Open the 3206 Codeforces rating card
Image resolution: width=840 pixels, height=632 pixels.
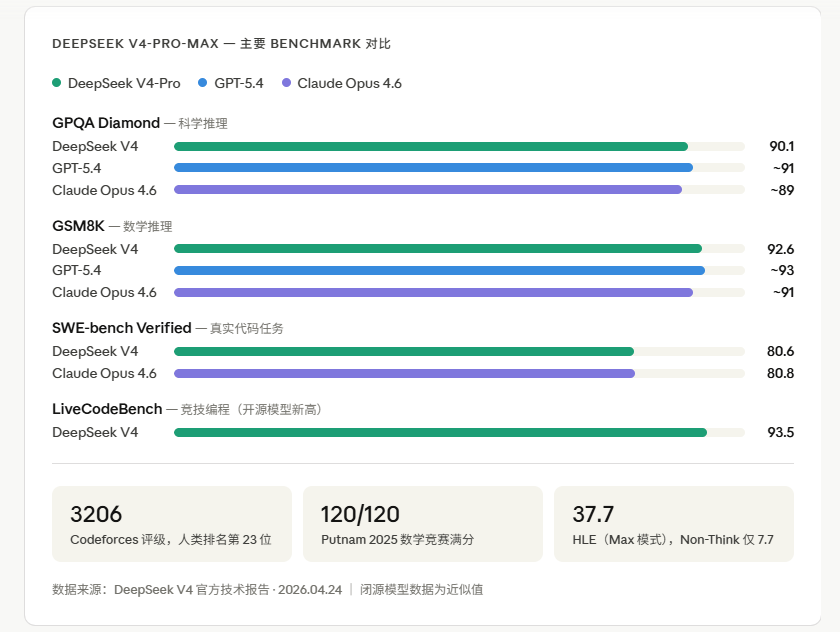click(x=171, y=524)
